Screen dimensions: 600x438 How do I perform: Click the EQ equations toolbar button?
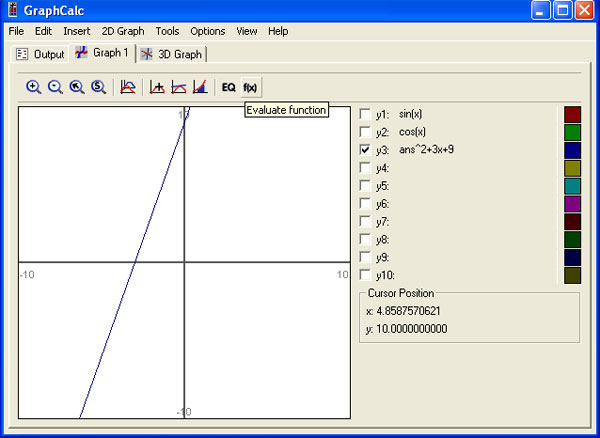[228, 87]
